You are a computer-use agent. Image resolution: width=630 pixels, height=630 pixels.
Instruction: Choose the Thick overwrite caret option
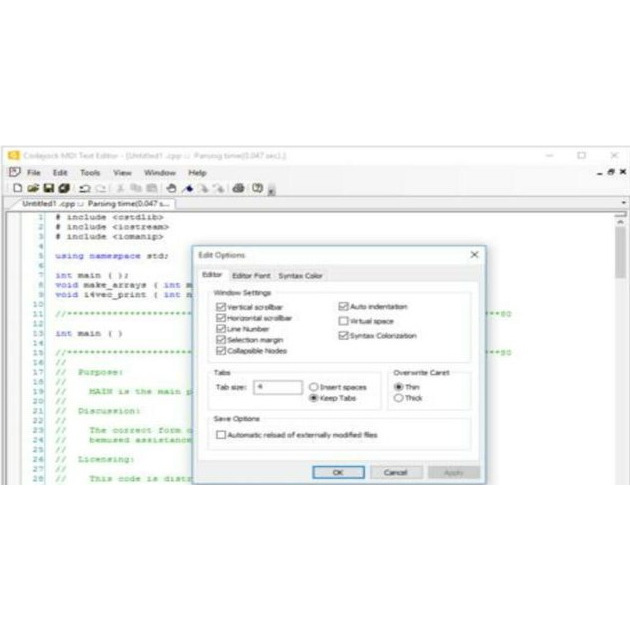click(x=398, y=398)
